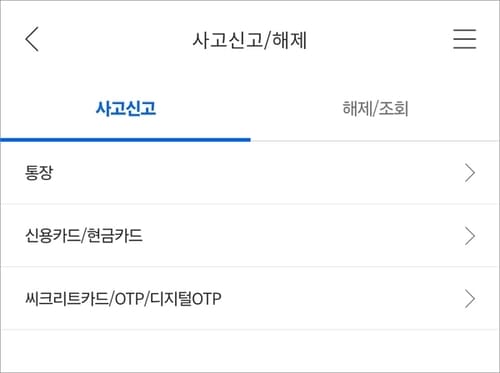The width and height of the screenshot is (500, 373).
Task: Tap the right arrow icon in 신용카드/현금카드 row
Action: point(470,236)
